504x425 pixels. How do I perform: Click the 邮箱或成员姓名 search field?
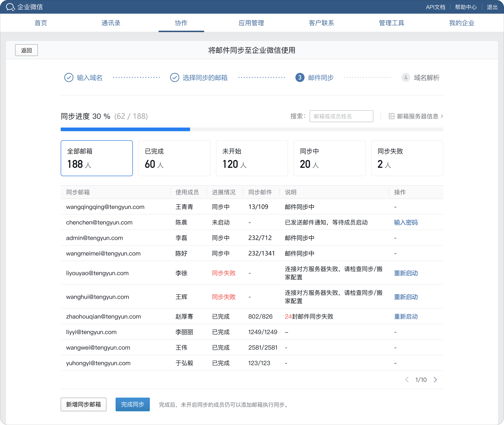pos(341,116)
